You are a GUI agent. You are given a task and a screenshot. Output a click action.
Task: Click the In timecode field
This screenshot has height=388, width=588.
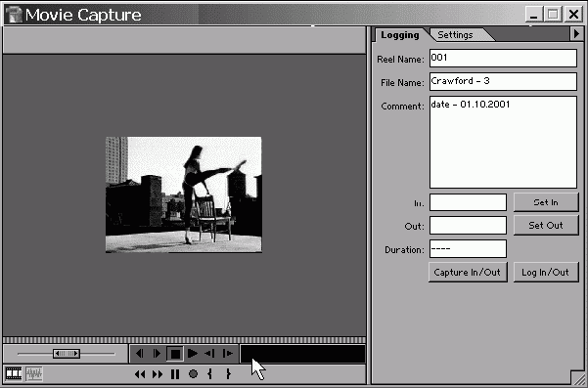(x=468, y=202)
